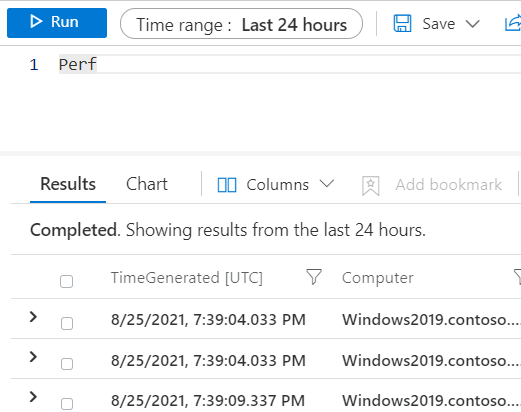Open the Columns dropdown chevron
Viewport: 521px width, 412px height.
[x=327, y=184]
